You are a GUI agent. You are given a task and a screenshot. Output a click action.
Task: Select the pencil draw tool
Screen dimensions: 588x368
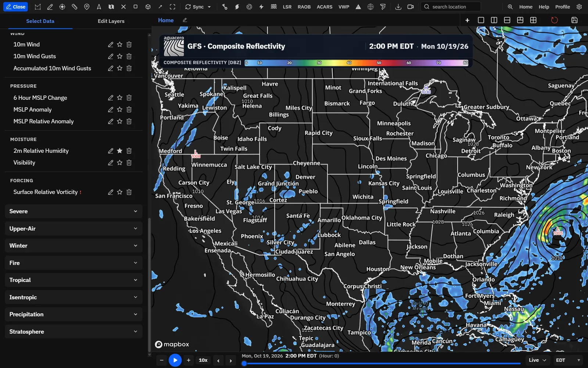point(50,7)
